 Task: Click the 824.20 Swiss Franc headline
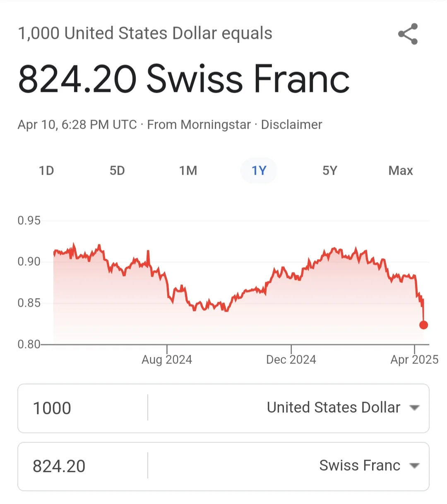pyautogui.click(x=184, y=79)
